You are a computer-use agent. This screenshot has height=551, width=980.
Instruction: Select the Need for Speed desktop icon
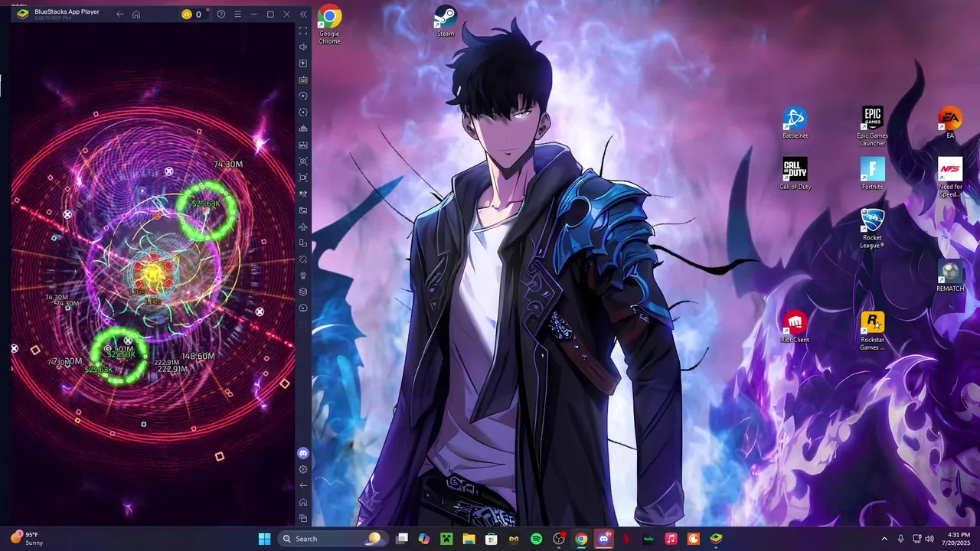click(x=950, y=178)
